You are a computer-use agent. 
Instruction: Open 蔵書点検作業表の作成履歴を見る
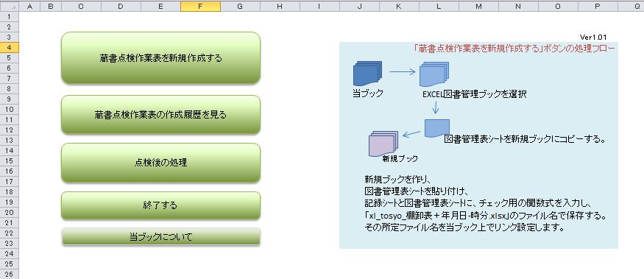[x=160, y=115]
